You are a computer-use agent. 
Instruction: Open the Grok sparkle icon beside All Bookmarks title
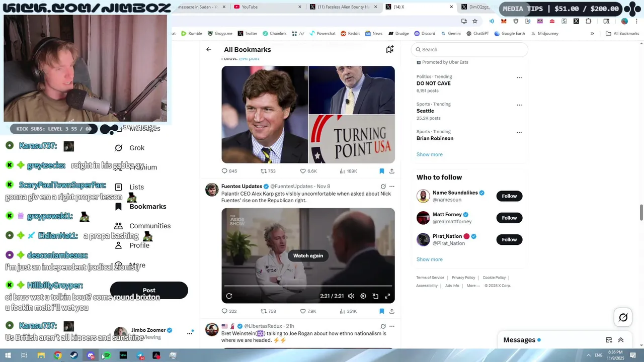point(389,49)
